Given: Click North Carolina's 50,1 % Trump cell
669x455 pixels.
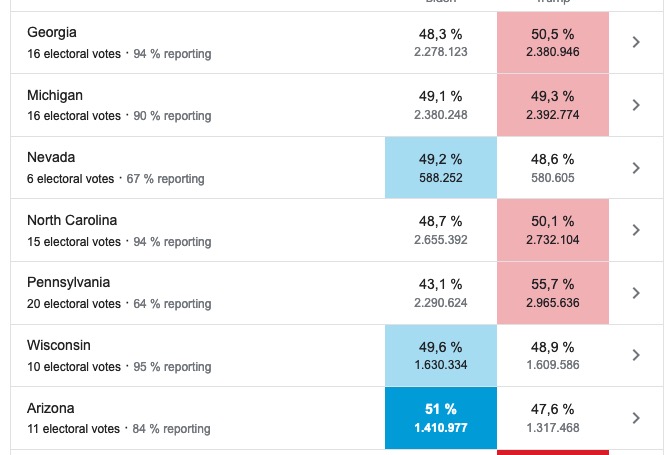Looking at the screenshot, I should (x=553, y=230).
